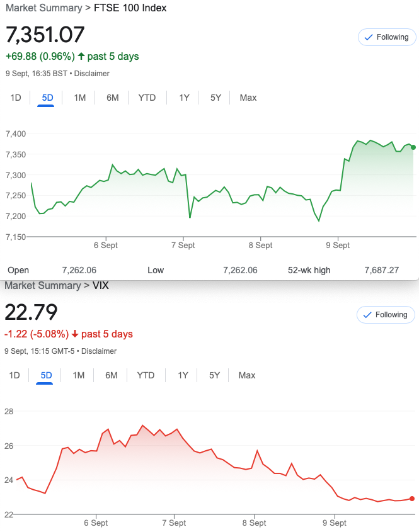Choose YTD range on FTSE chart
419x532 pixels.
coord(147,98)
